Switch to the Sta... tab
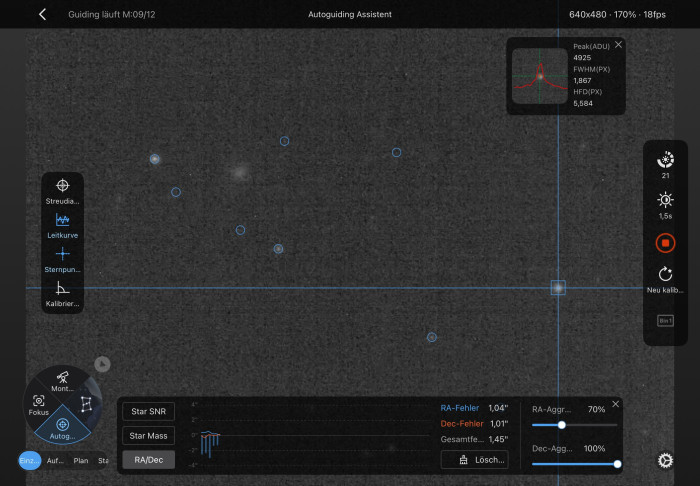700x486 pixels. pyautogui.click(x=103, y=461)
